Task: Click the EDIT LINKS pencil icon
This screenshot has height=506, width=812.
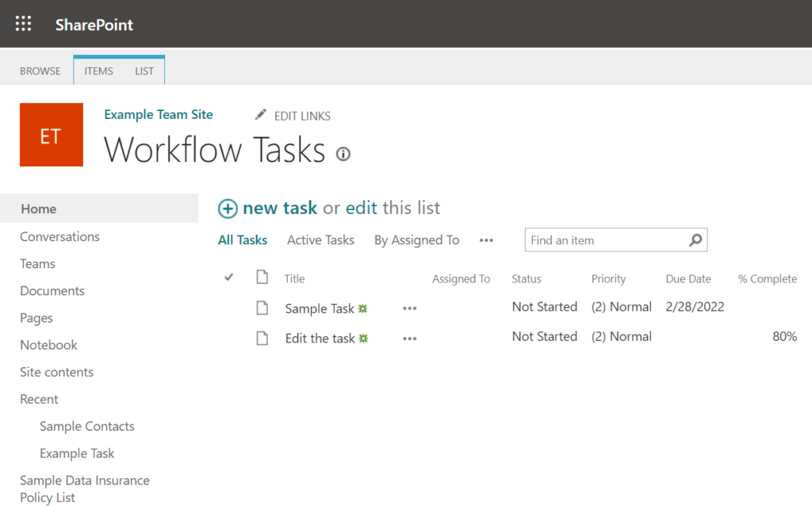Action: pyautogui.click(x=261, y=114)
